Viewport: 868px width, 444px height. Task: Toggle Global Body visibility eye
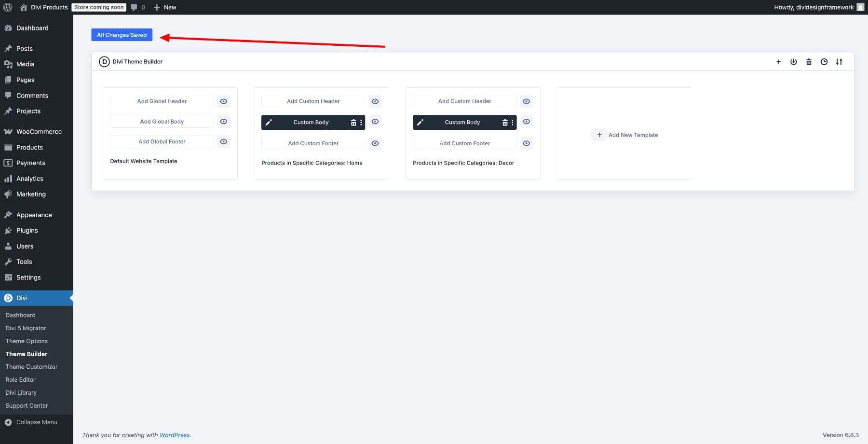click(x=223, y=122)
